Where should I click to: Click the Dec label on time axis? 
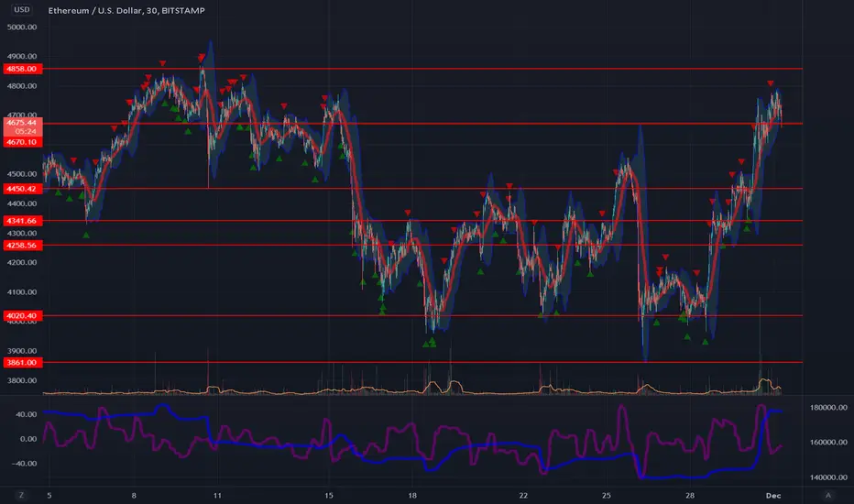tap(773, 495)
